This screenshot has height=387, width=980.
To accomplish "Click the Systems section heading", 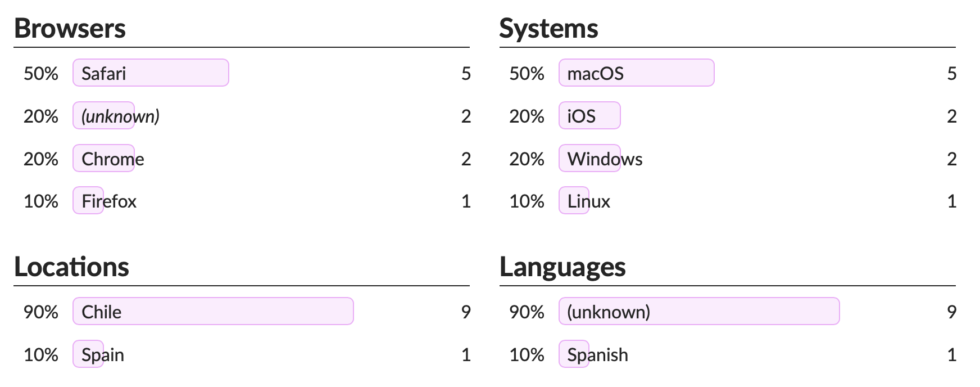I will tap(548, 28).
